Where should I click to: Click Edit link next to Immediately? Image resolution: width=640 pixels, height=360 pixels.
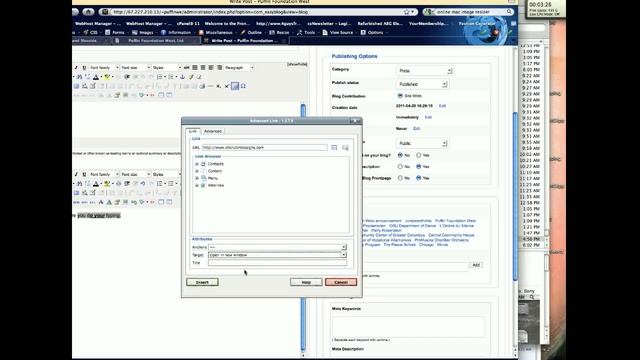[428, 117]
